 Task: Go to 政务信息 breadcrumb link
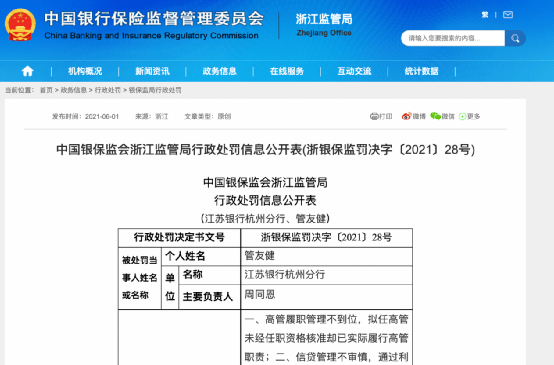click(x=73, y=90)
